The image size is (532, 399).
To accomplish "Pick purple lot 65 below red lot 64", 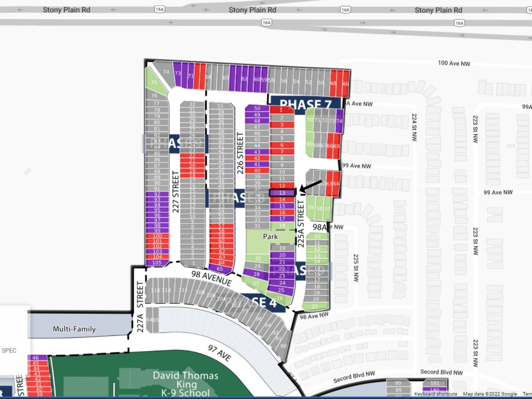I will pos(220,269).
